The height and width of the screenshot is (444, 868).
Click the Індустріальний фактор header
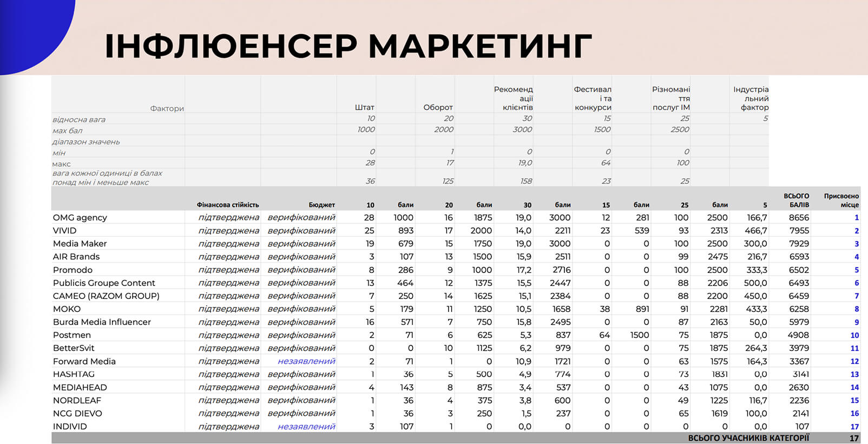click(x=751, y=99)
